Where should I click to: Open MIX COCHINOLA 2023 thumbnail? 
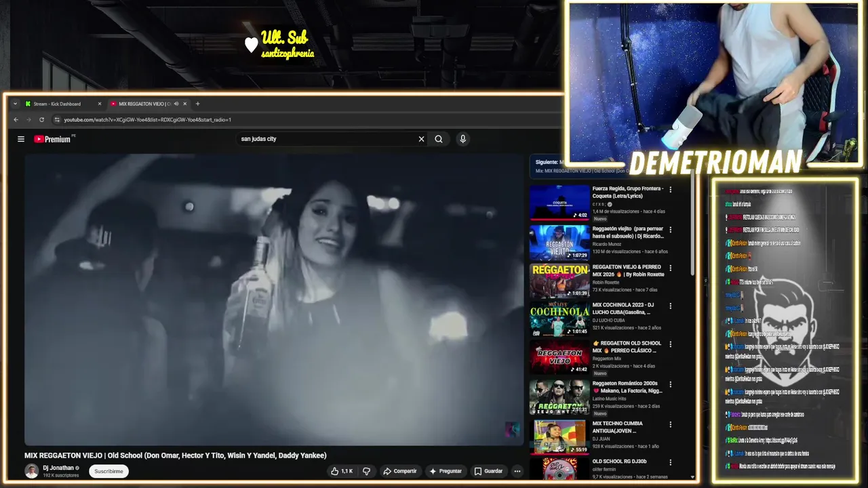point(559,319)
